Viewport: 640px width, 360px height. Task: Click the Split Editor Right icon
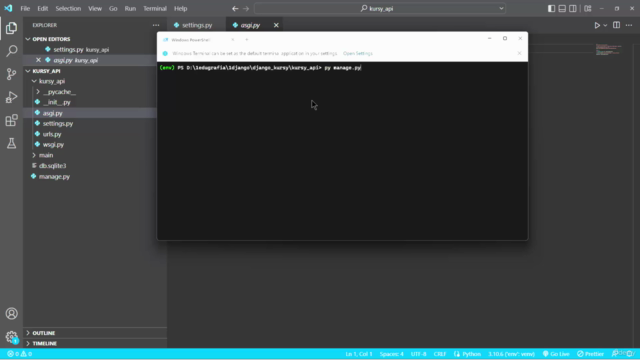(616, 25)
